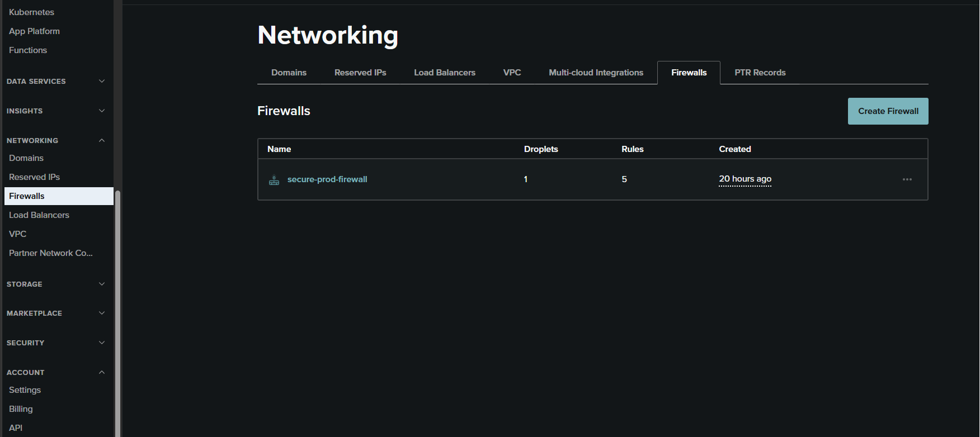Click the droplets count '1' cell

click(526, 179)
